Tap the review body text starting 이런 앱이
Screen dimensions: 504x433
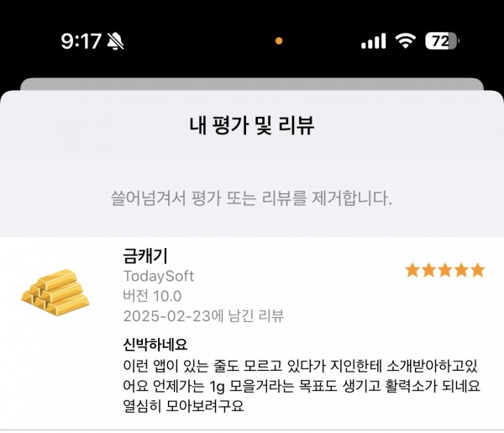[x=302, y=385]
